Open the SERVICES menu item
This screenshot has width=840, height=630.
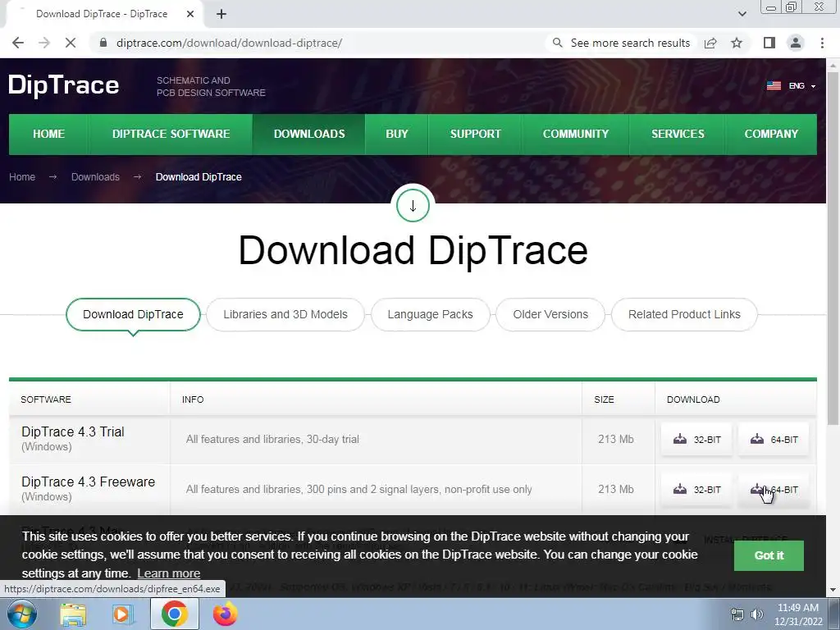[x=678, y=134]
